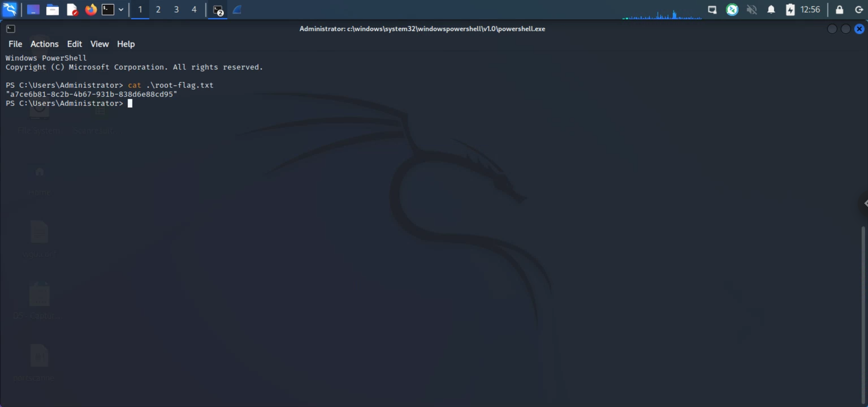Open the notifications bell
868x407 pixels.
(x=771, y=10)
